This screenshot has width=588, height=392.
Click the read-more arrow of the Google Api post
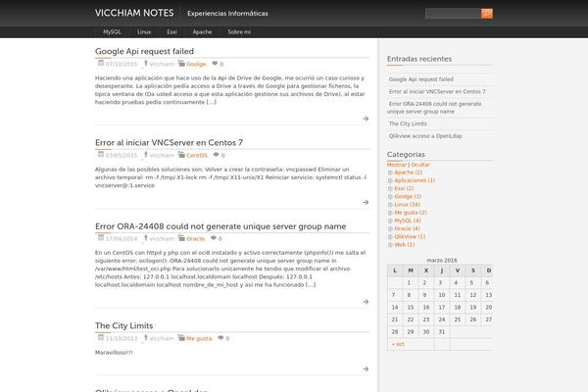366,119
